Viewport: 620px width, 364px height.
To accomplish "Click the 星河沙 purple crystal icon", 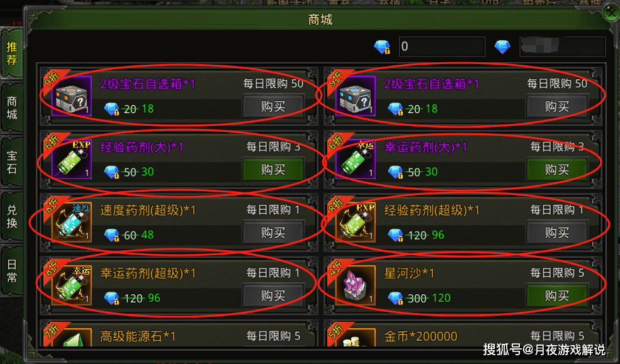I will (x=356, y=285).
